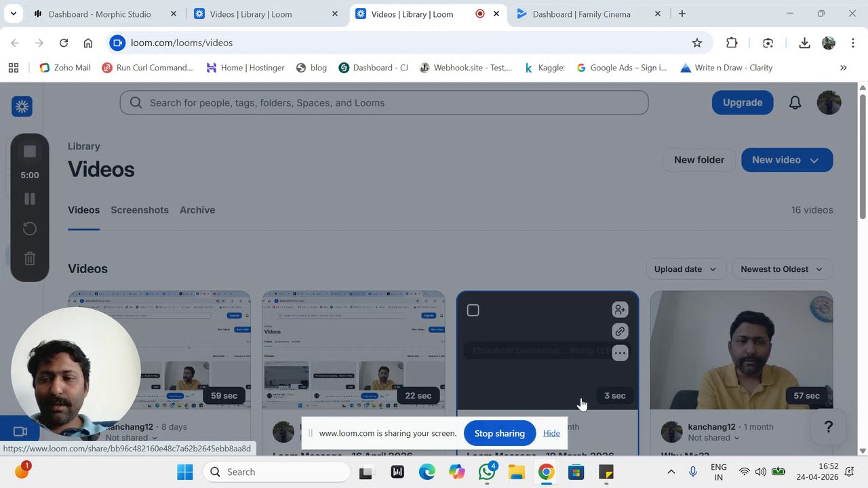Tick the checkbox on the 3 sec video card
This screenshot has height=488, width=868.
pos(473,310)
